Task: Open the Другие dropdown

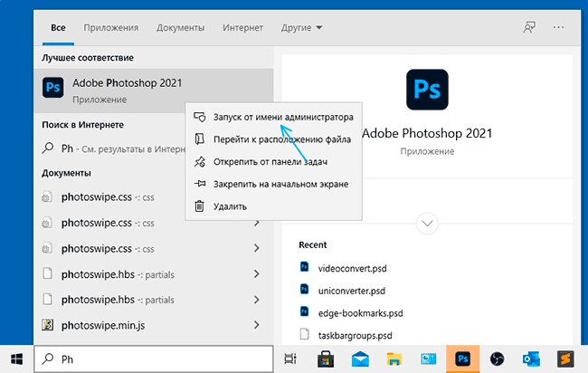Action: coord(301,27)
